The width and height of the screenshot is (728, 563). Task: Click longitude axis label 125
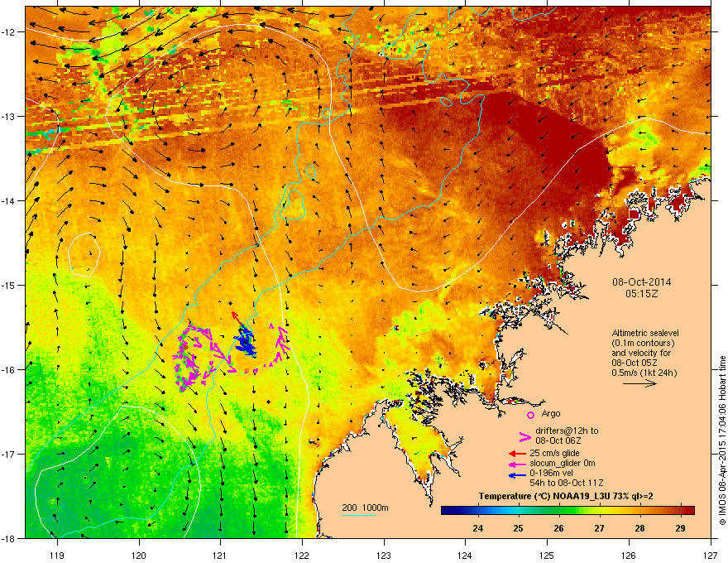pyautogui.click(x=547, y=555)
